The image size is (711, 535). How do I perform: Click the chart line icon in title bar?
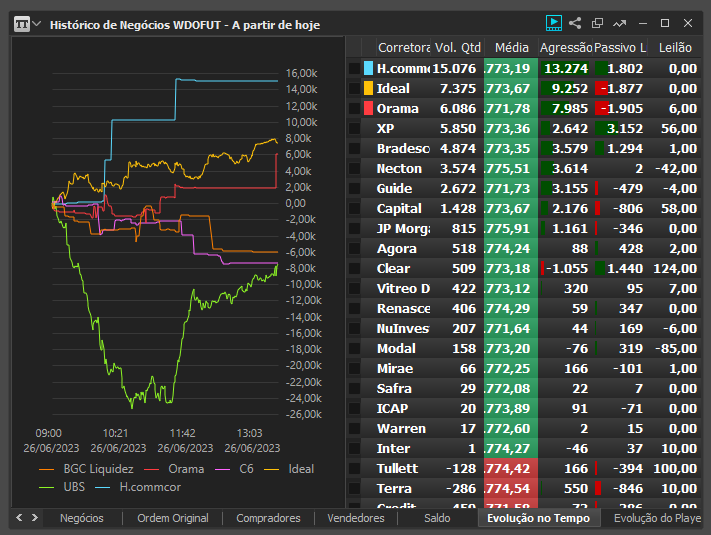[x=619, y=23]
